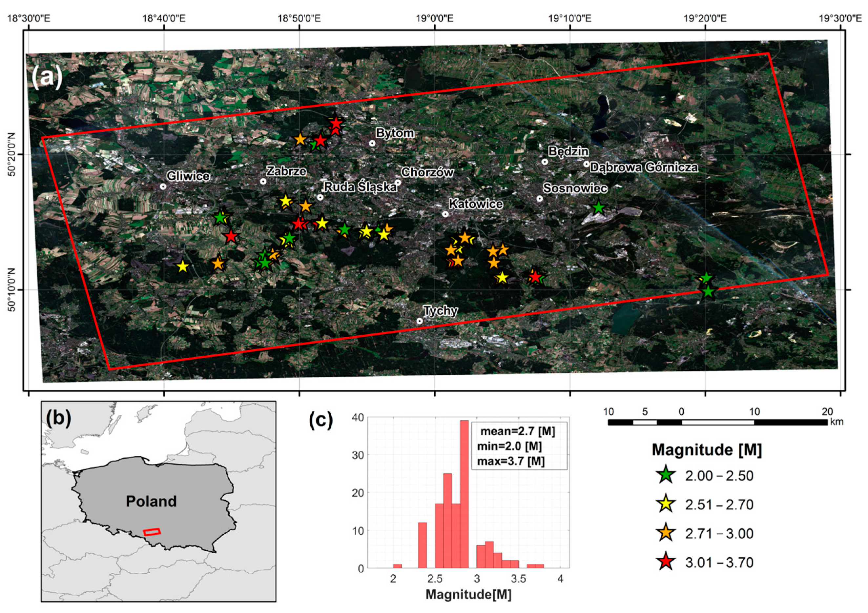Image resolution: width=868 pixels, height=613 pixels.
Task: Click the '40' tick on the histogram y-axis
Action: coord(358,417)
